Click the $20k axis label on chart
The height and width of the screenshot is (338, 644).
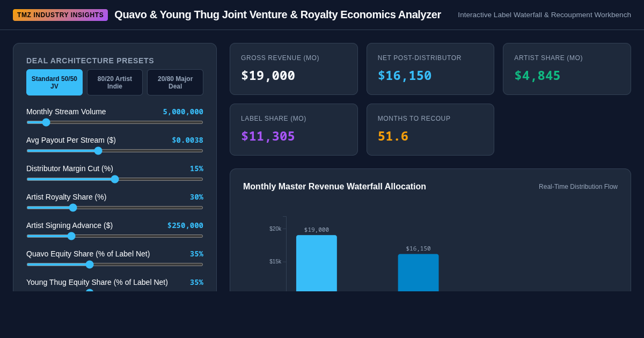pyautogui.click(x=275, y=229)
